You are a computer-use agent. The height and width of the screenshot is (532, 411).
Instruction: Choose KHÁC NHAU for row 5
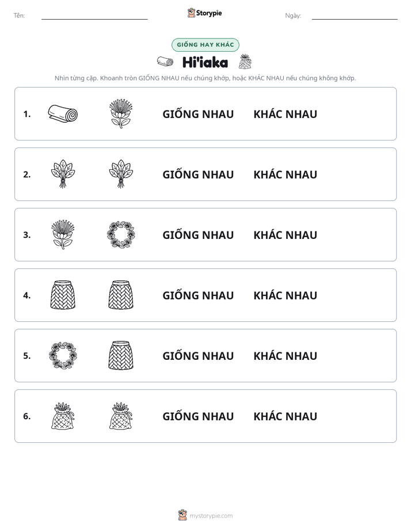point(285,356)
